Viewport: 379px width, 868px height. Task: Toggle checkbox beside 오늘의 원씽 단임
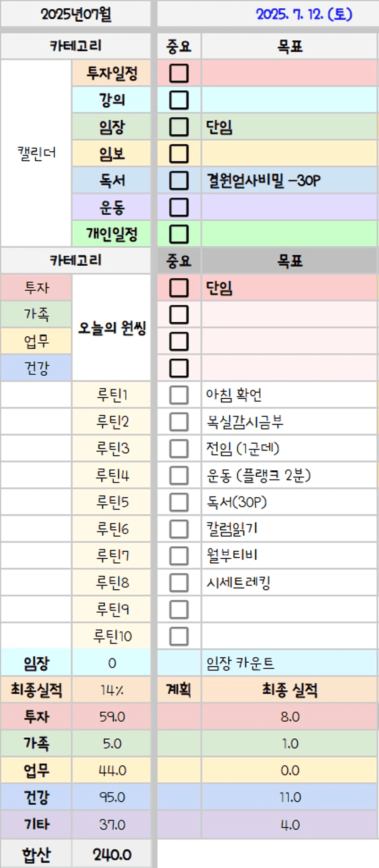pos(179,288)
